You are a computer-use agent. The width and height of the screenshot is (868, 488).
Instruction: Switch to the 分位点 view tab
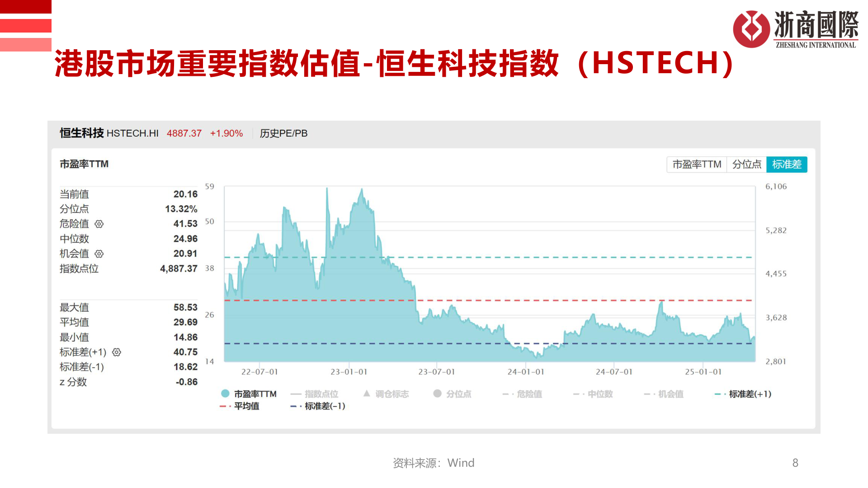click(746, 164)
